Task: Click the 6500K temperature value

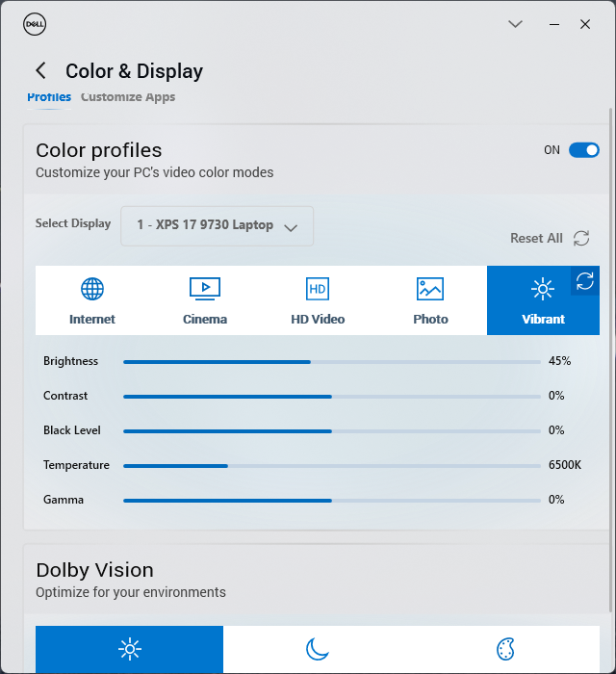Action: pyautogui.click(x=564, y=465)
